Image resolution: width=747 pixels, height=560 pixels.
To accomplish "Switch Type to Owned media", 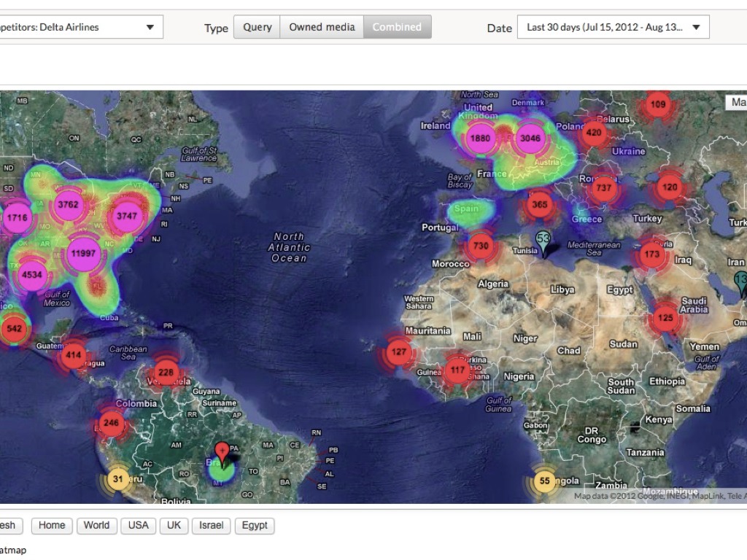I will (322, 27).
